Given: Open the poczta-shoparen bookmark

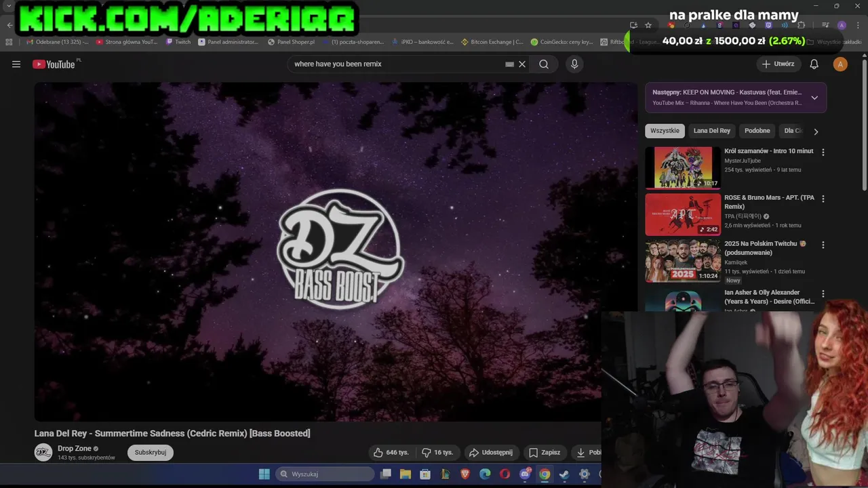Looking at the screenshot, I should click(x=353, y=42).
